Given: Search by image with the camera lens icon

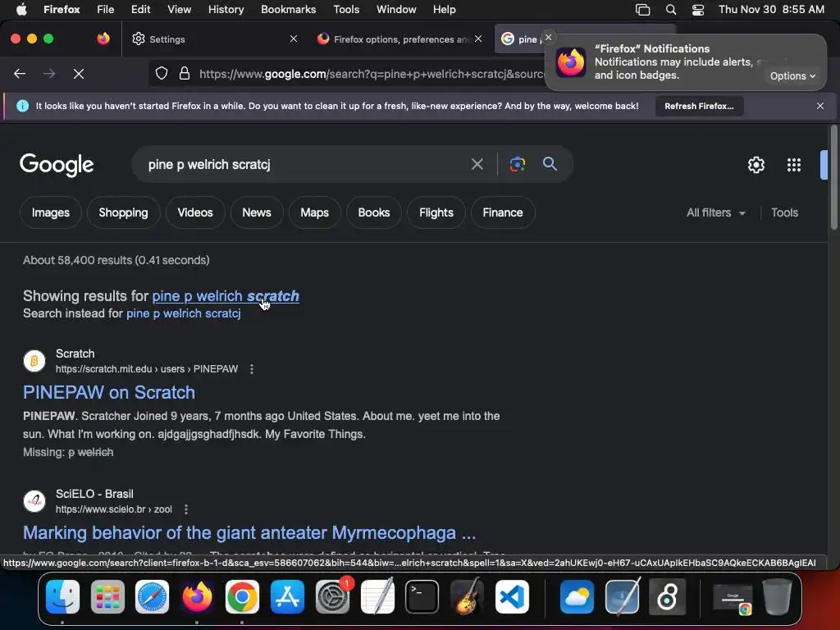Looking at the screenshot, I should point(517,164).
